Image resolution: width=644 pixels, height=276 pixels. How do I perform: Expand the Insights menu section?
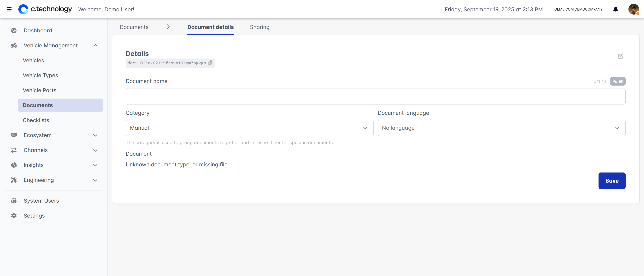coord(95,165)
